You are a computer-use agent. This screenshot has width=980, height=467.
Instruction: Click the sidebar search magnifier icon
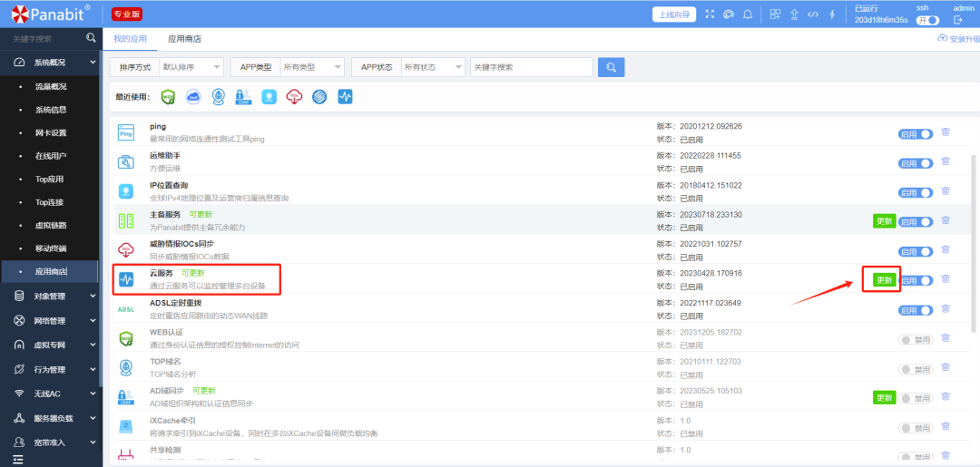point(91,38)
